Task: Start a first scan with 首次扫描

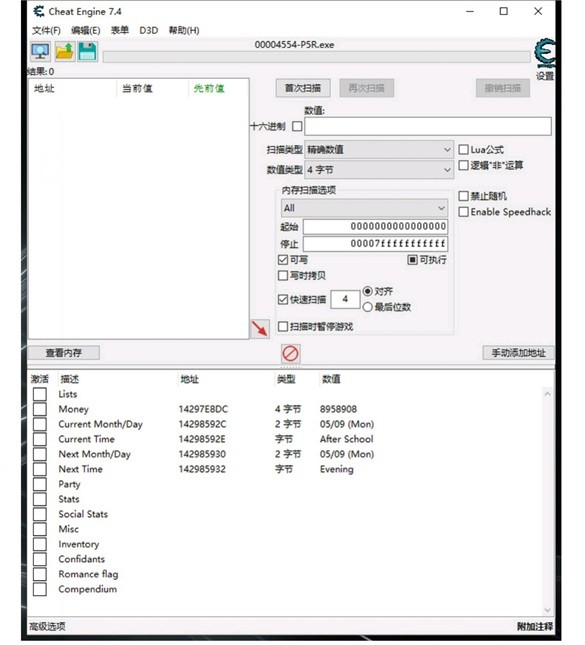Action: click(303, 88)
